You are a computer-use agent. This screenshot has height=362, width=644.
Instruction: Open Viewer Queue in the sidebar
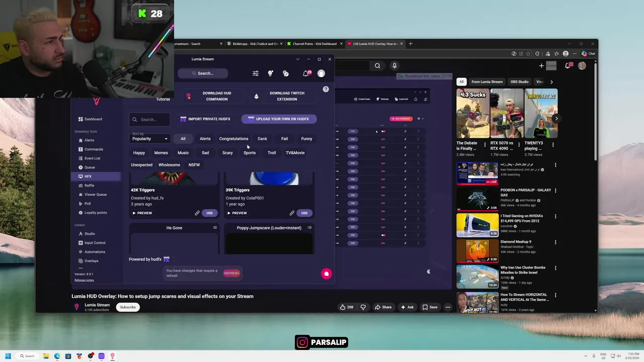click(92, 195)
